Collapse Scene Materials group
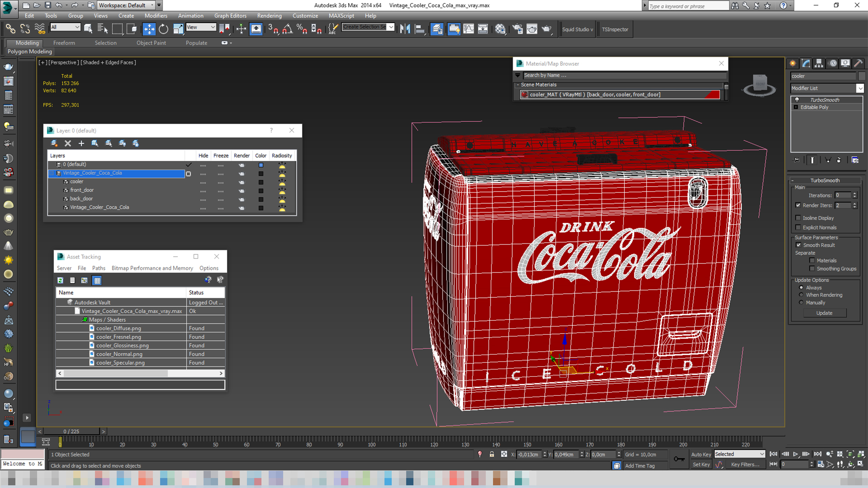The height and width of the screenshot is (488, 868). coord(518,84)
